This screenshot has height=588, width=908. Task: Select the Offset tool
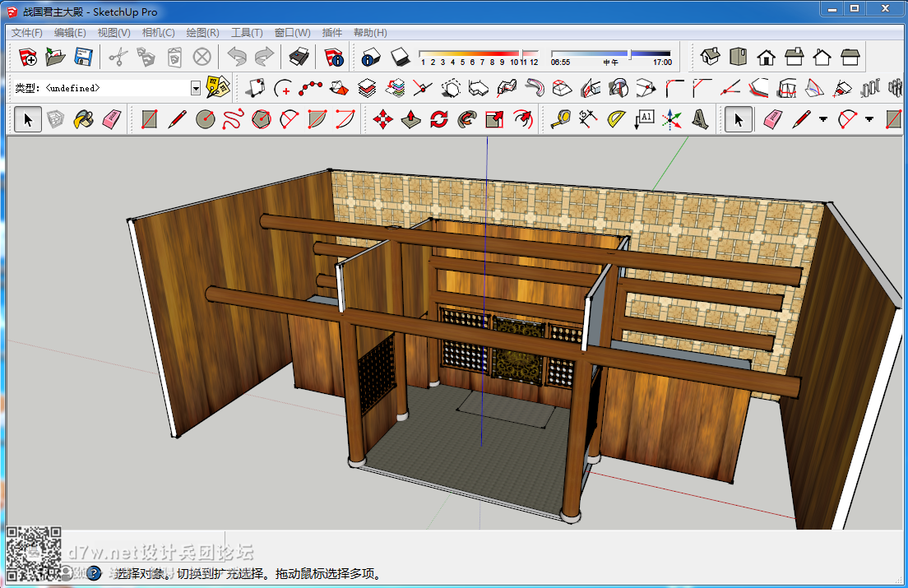[523, 119]
